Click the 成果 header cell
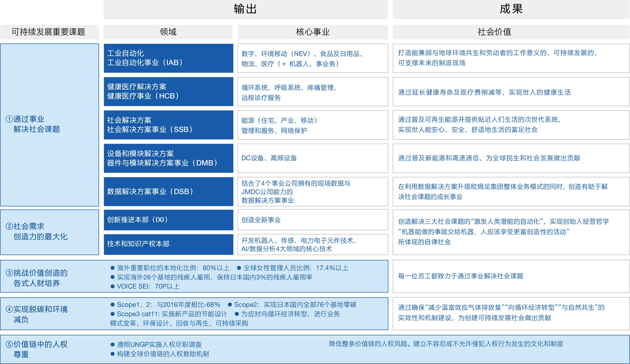 pos(511,9)
